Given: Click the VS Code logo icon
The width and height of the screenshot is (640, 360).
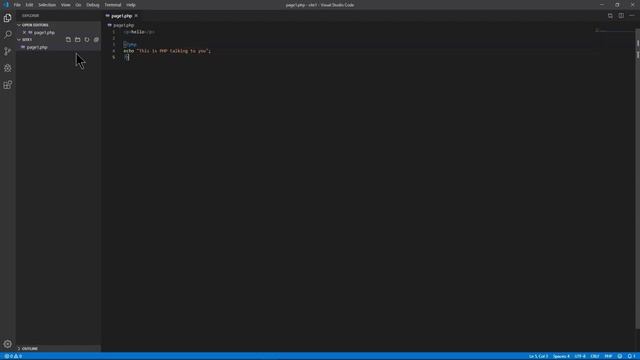Looking at the screenshot, I should point(6,5).
